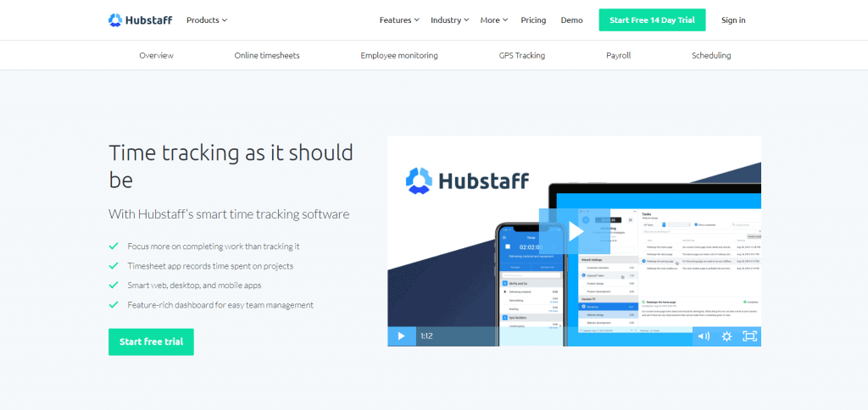The width and height of the screenshot is (868, 410).
Task: Click checkmark icon beside 'Smart web, desktop'
Action: coord(114,285)
